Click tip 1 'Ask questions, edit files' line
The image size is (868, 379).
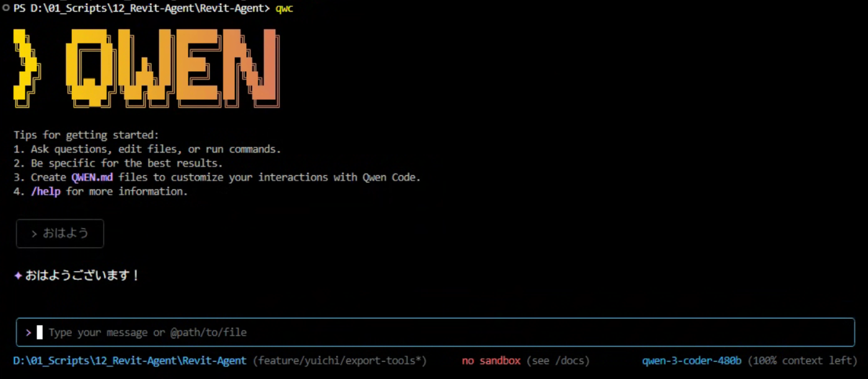(147, 149)
